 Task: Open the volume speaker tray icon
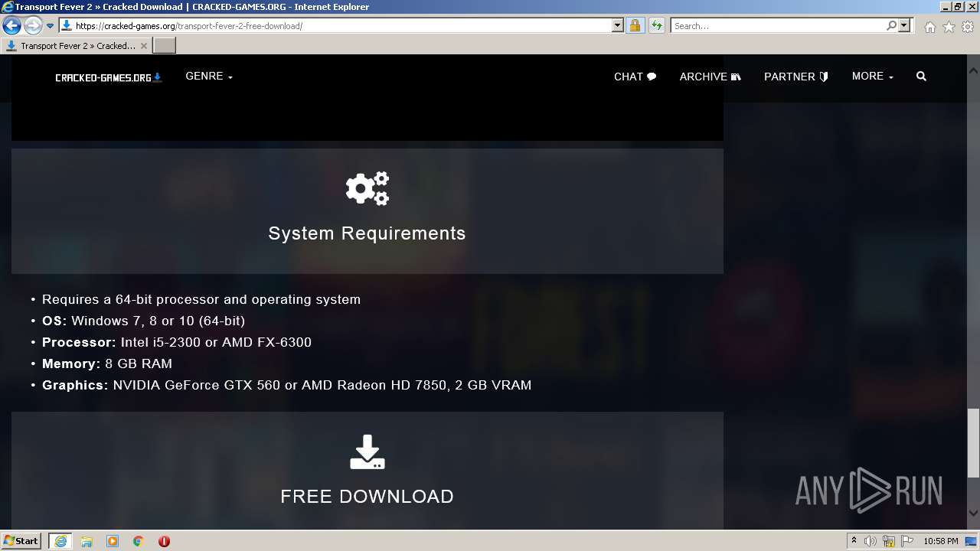[871, 541]
